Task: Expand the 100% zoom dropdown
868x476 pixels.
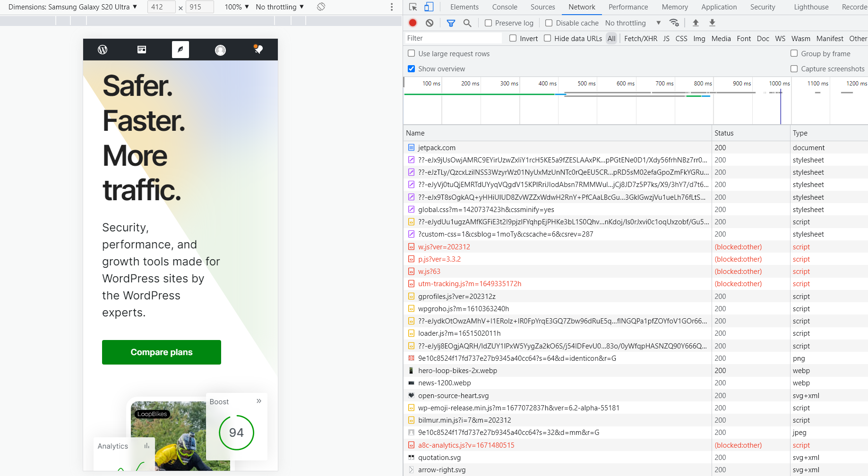Action: point(237,7)
